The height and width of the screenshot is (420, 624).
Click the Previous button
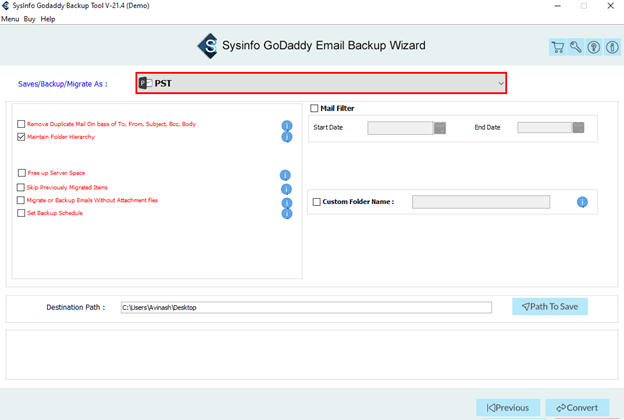tap(508, 408)
